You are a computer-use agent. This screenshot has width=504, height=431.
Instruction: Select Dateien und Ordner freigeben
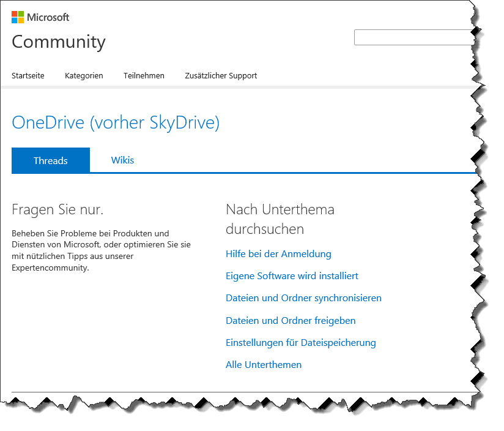coord(291,321)
